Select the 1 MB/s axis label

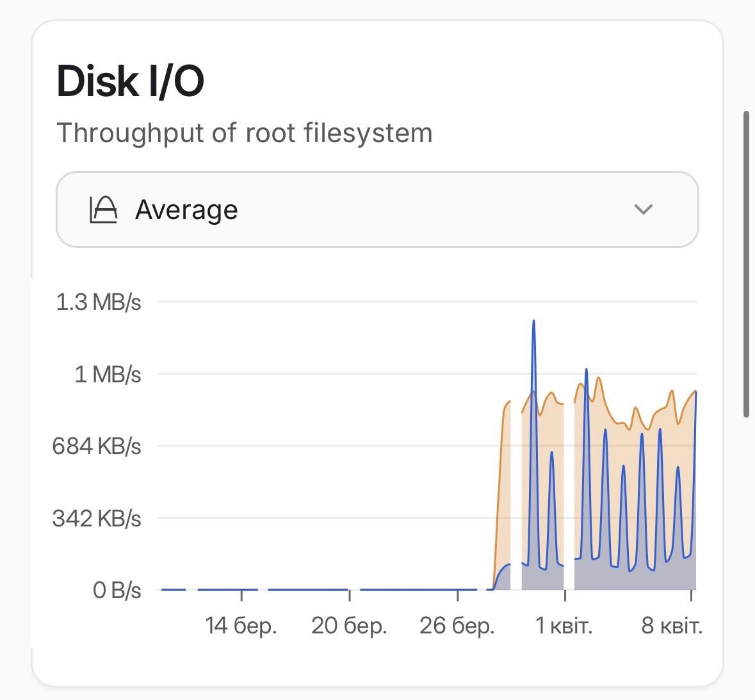108,374
